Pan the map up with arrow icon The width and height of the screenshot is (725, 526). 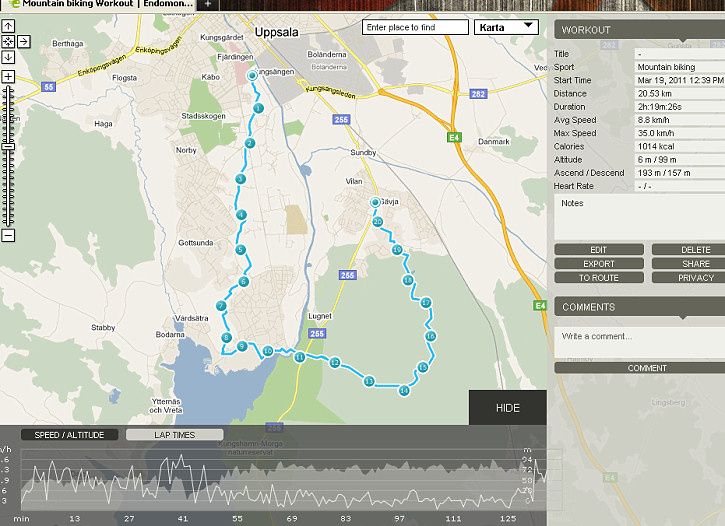click(x=8, y=26)
